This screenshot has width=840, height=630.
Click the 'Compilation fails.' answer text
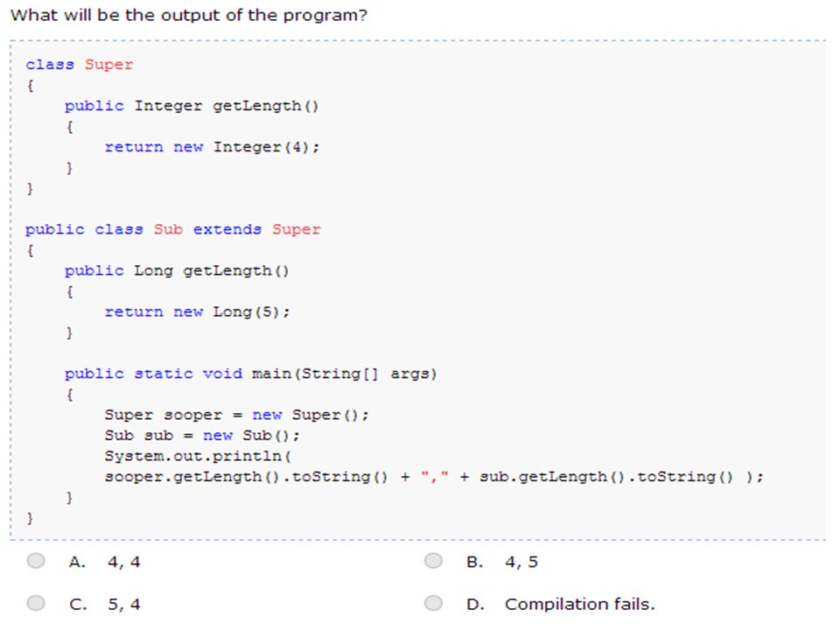point(579,605)
